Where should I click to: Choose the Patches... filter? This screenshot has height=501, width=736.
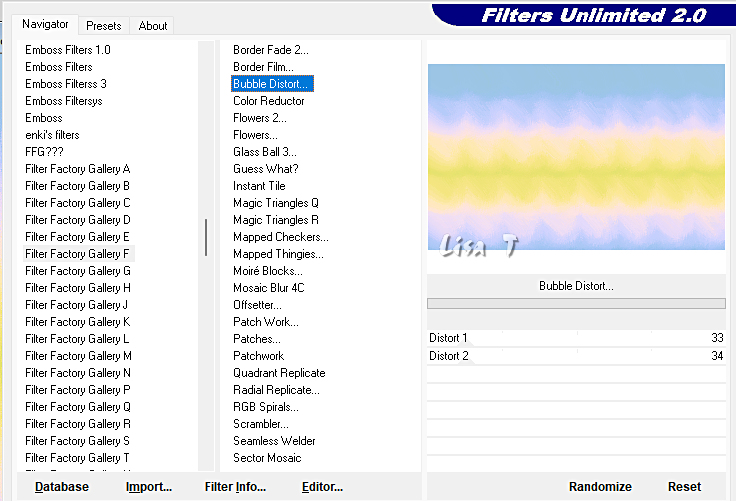pyautogui.click(x=257, y=339)
